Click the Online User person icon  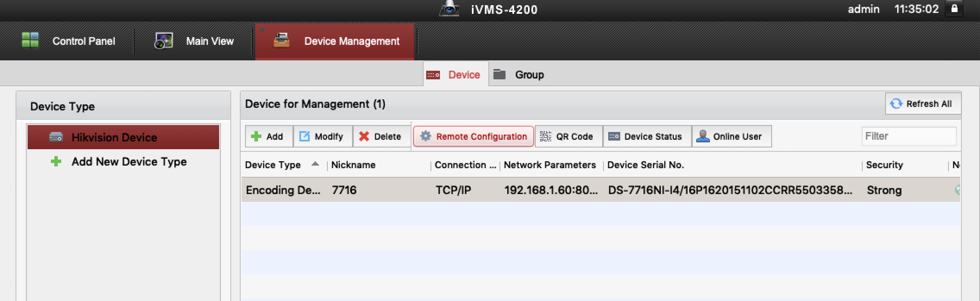point(703,136)
